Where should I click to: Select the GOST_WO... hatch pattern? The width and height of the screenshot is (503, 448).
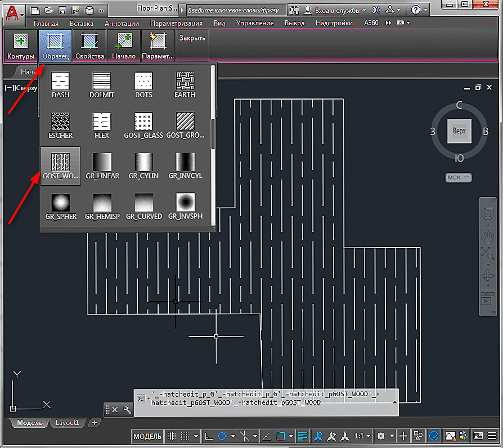coord(61,166)
